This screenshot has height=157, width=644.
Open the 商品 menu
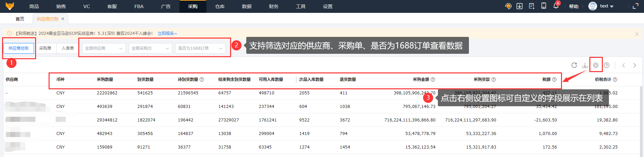[34, 6]
